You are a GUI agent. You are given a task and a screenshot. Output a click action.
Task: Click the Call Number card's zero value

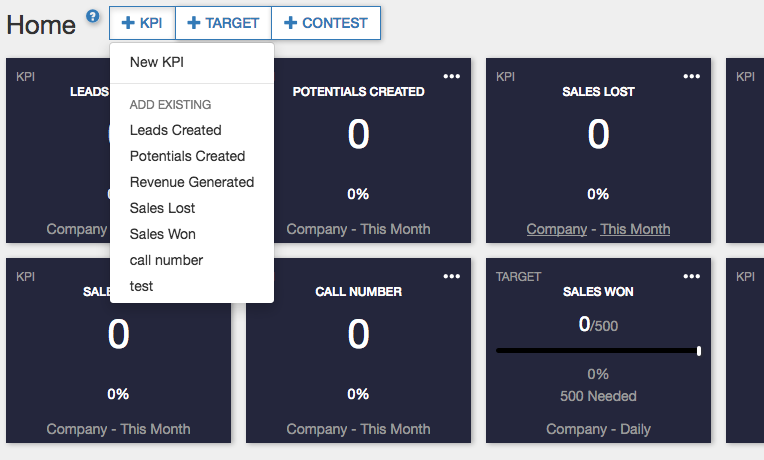click(x=358, y=335)
